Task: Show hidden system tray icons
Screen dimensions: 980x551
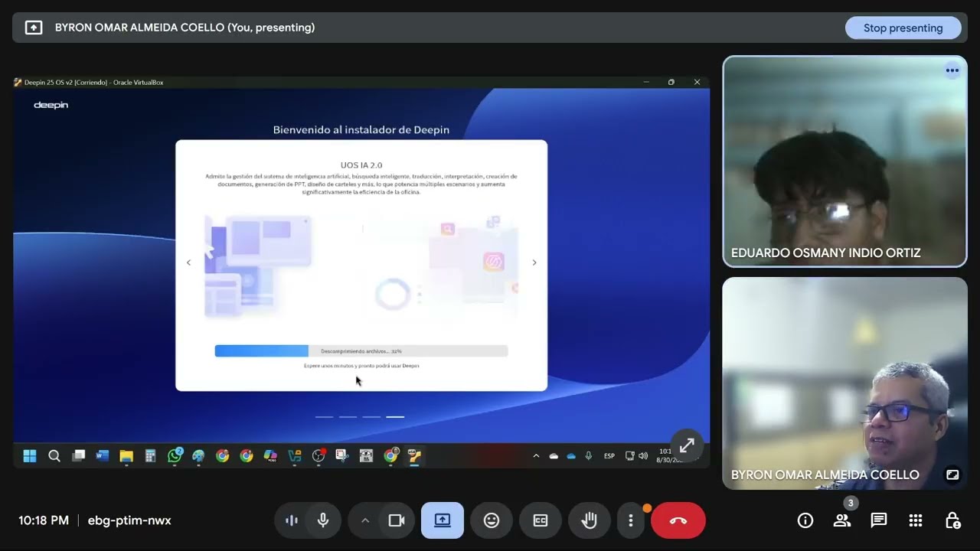Action: pyautogui.click(x=536, y=456)
